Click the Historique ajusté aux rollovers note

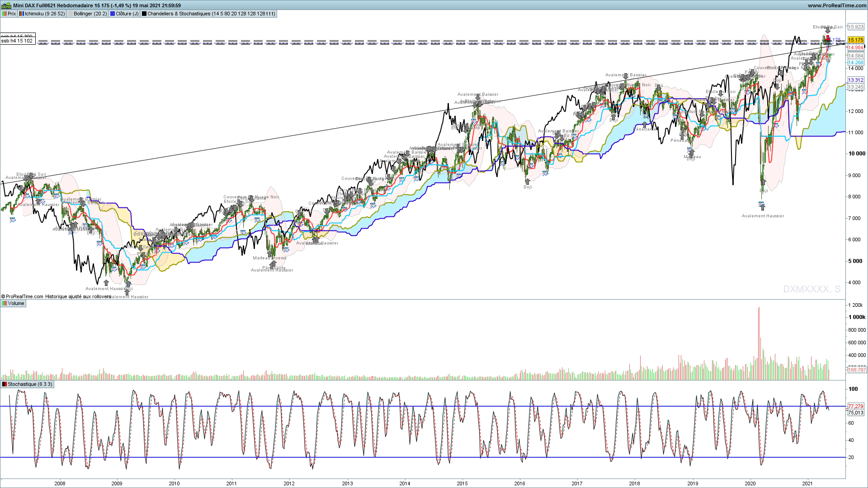78,296
